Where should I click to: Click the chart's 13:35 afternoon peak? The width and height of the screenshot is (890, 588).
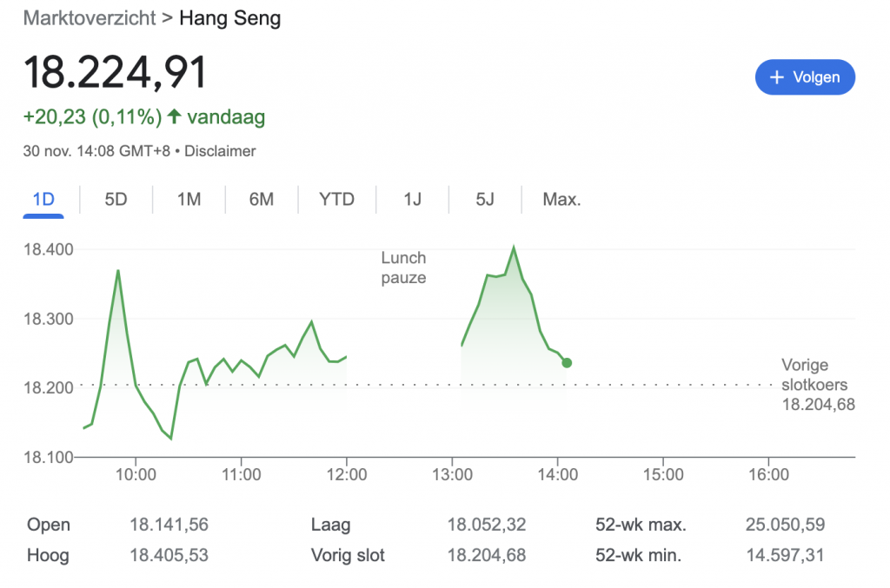click(x=514, y=248)
